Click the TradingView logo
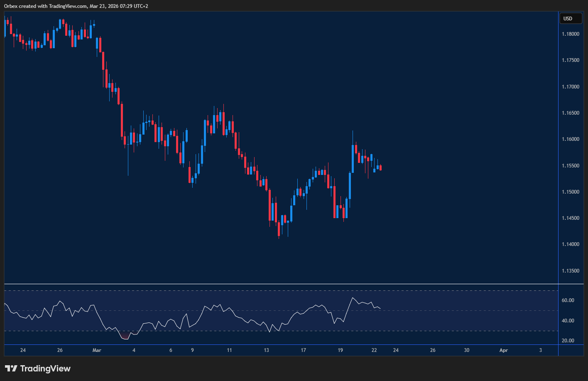588x381 pixels. point(38,369)
